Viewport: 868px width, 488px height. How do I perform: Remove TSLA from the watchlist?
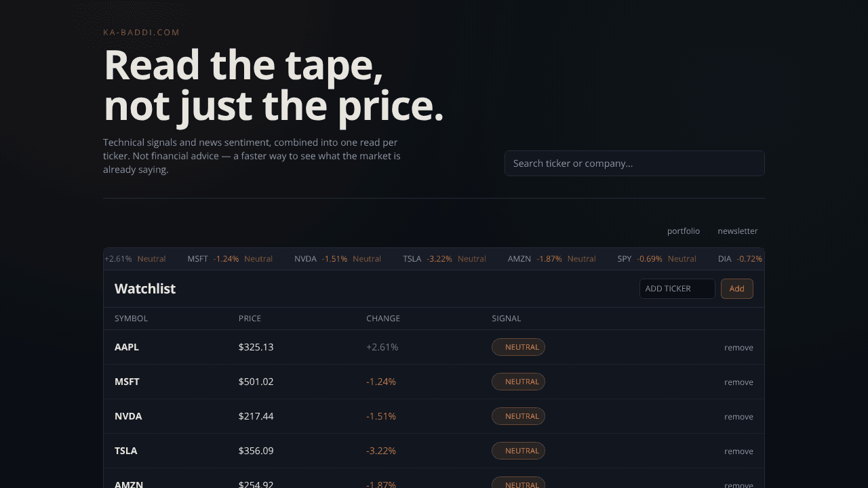coord(738,451)
